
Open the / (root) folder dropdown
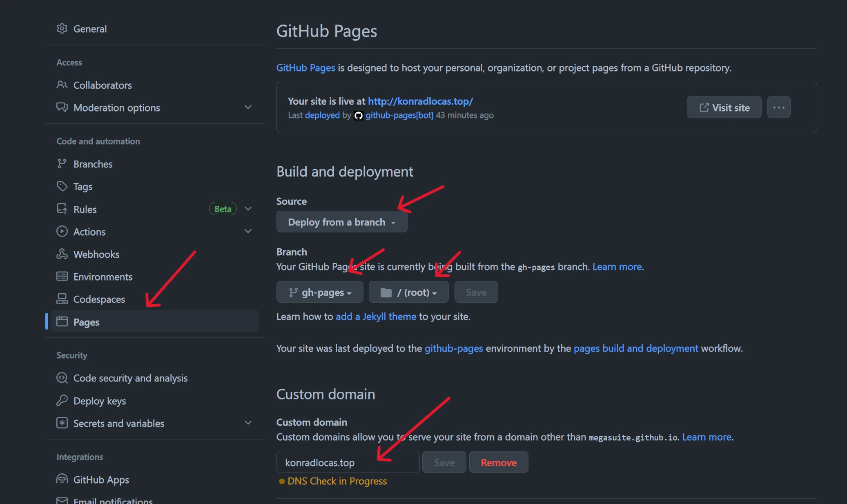pyautogui.click(x=408, y=292)
